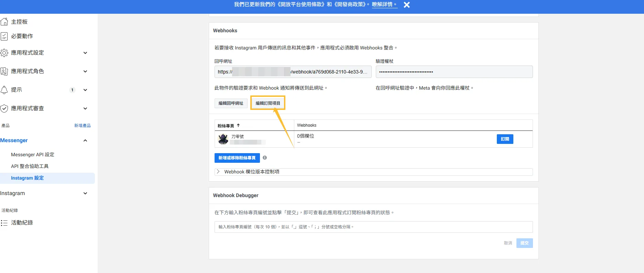
Task: Open 活動紀錄 in the sidebar
Action: (x=22, y=223)
